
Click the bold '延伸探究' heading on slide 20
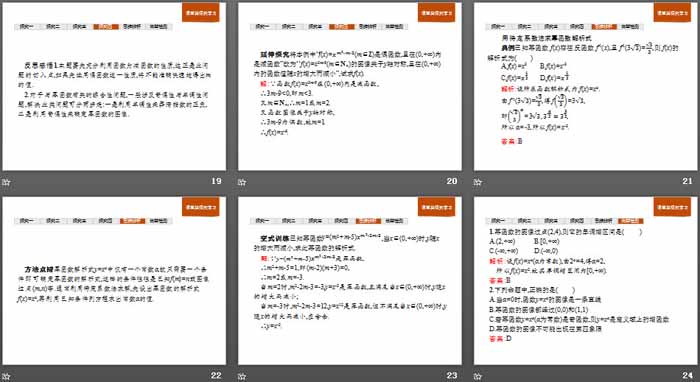coord(275,54)
